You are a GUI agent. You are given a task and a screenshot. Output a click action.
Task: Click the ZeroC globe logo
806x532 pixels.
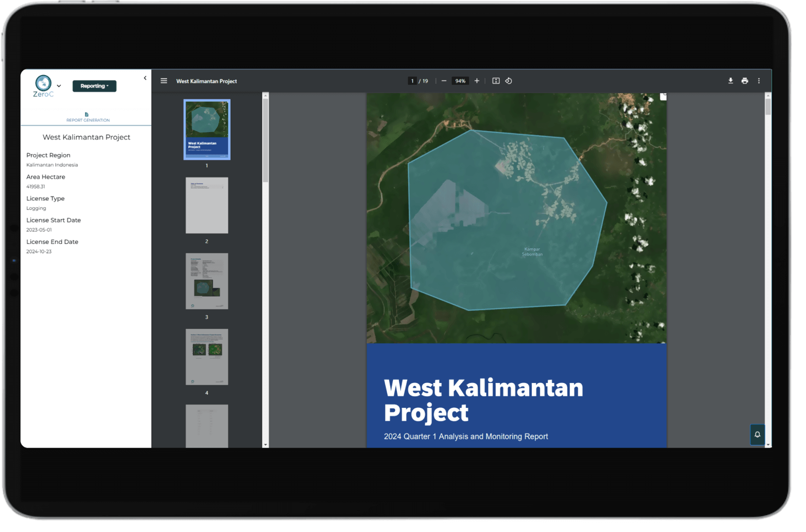point(43,83)
